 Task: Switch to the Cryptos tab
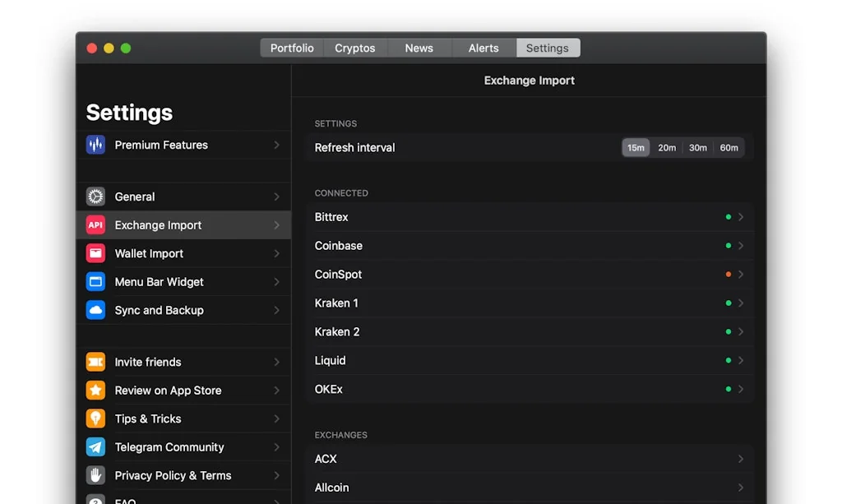pos(355,48)
